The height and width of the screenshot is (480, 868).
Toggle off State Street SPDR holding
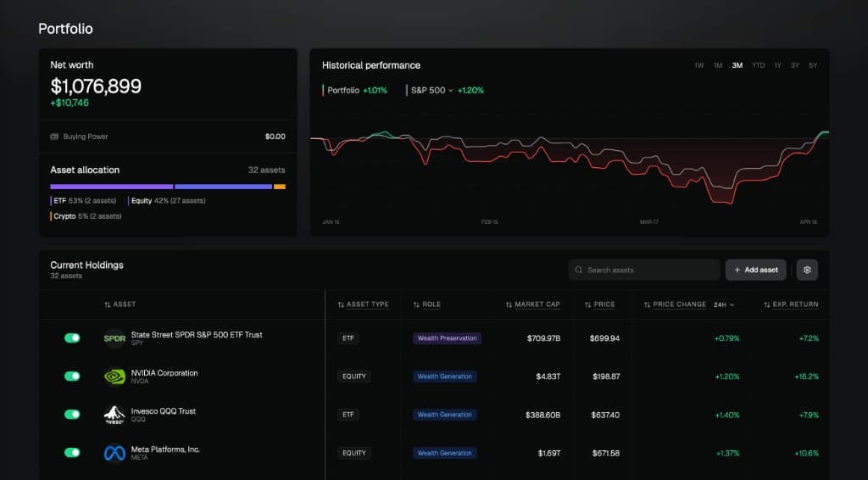pyautogui.click(x=72, y=338)
